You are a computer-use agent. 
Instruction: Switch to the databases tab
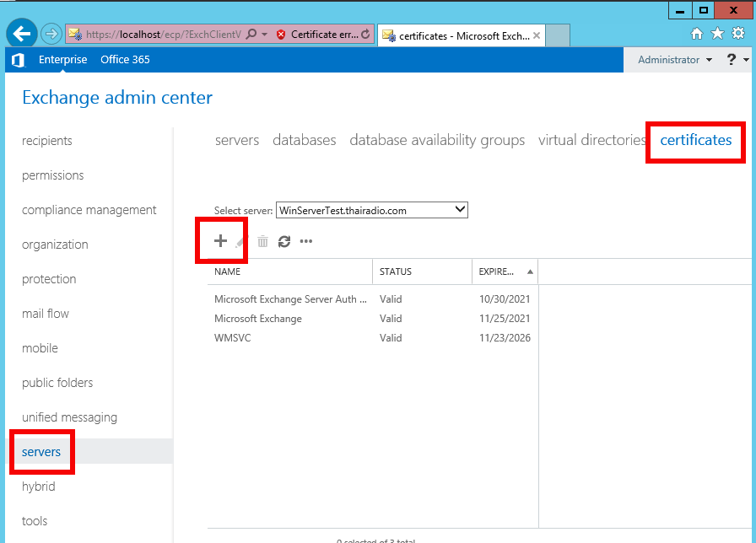[304, 140]
